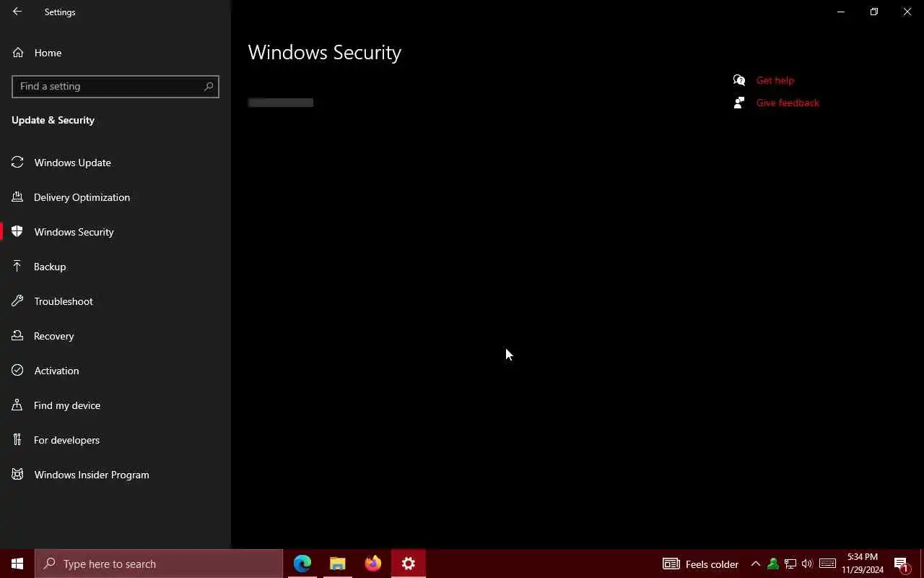Select Windows Security in sidebar
The width and height of the screenshot is (924, 578).
coord(115,232)
